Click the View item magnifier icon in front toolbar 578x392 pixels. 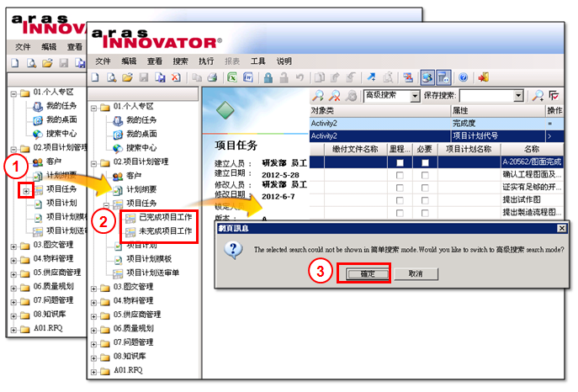[111, 77]
